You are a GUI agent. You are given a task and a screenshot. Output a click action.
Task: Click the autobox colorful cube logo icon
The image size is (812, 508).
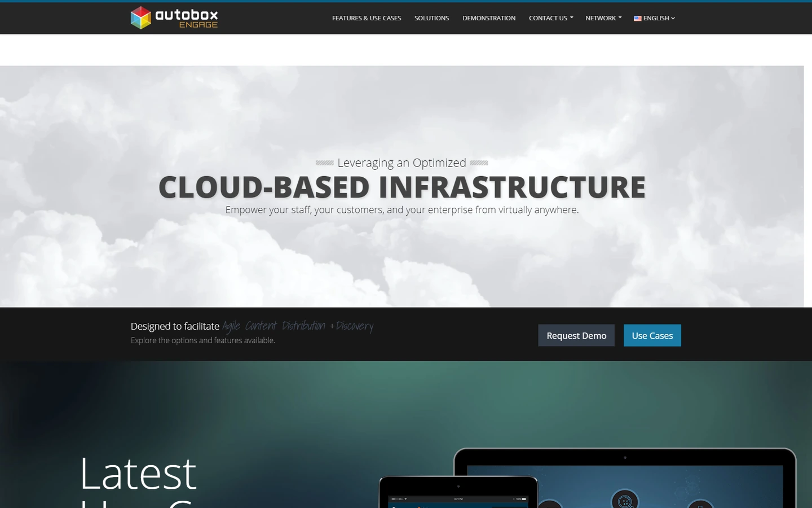(x=141, y=17)
